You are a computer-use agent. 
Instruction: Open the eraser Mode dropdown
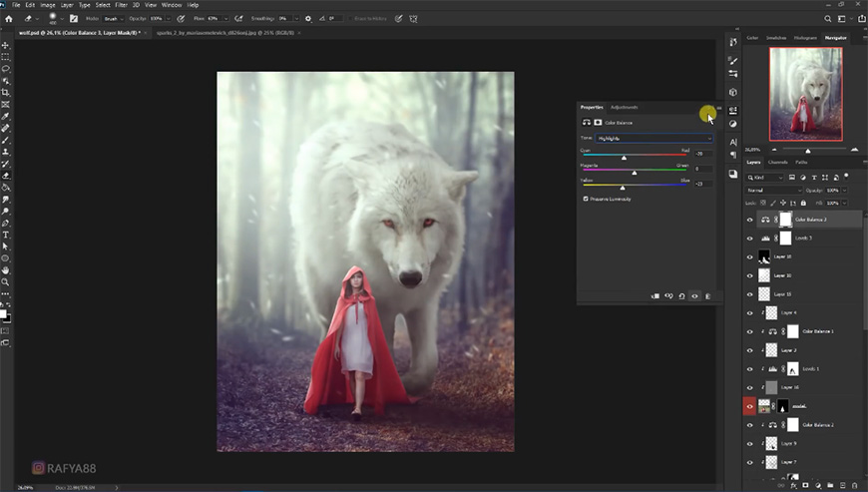click(114, 19)
